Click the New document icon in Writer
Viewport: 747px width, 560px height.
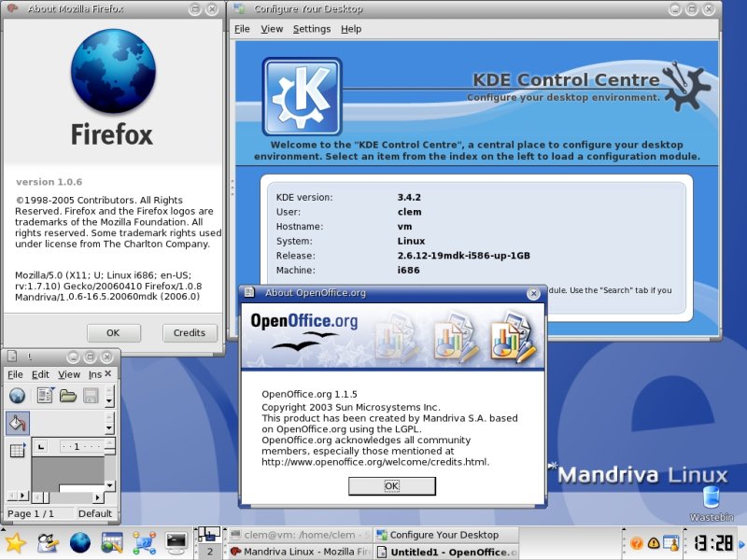click(x=45, y=395)
